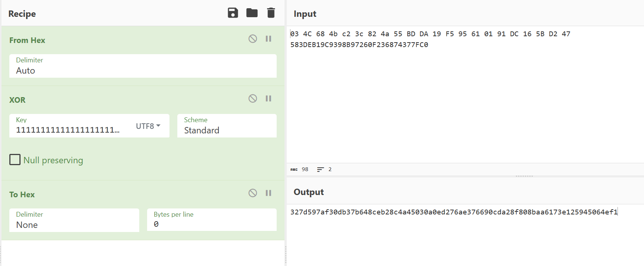Open the load recipe folder icon

[252, 13]
